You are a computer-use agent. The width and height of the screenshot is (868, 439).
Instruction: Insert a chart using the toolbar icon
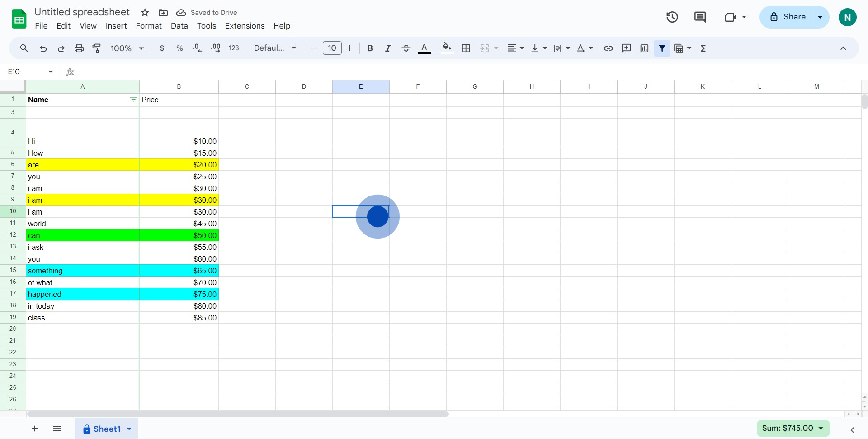[644, 48]
